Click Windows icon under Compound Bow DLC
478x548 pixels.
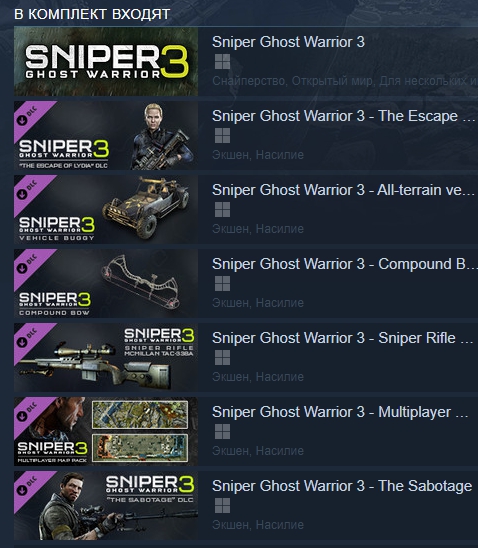[223, 283]
